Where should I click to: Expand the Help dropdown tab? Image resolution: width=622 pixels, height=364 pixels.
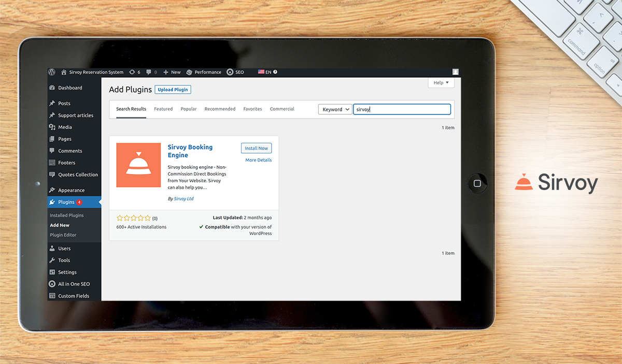(x=441, y=83)
